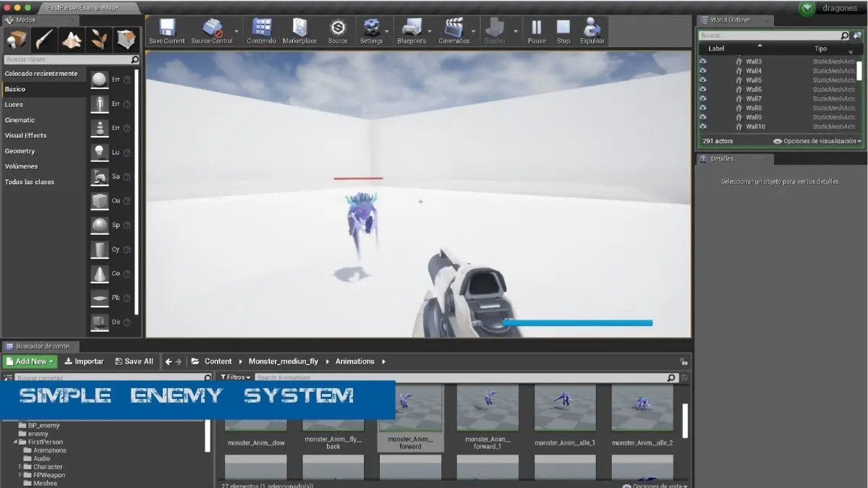The height and width of the screenshot is (488, 868).
Task: Toggle visibility eye for Wall8
Action: click(x=702, y=108)
